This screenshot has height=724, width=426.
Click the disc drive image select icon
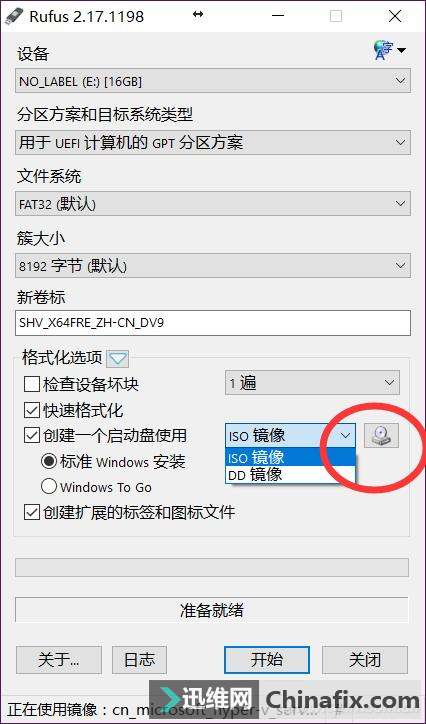381,435
